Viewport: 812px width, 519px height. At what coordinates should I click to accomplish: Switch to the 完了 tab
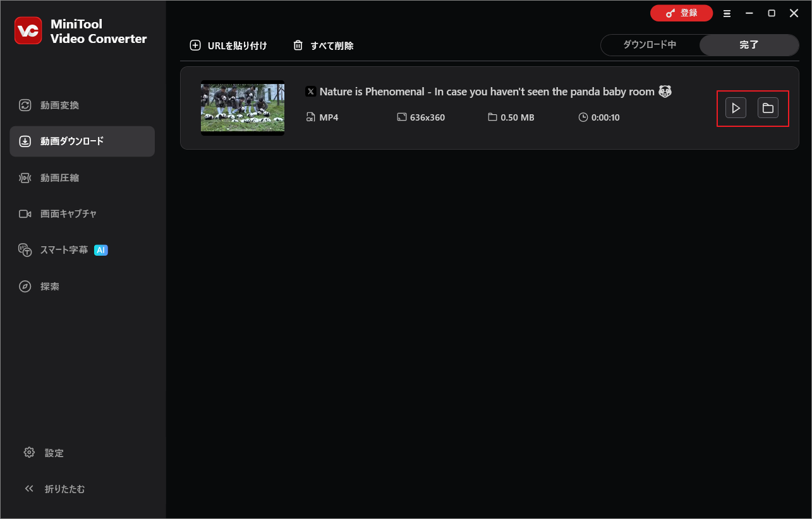tap(749, 45)
